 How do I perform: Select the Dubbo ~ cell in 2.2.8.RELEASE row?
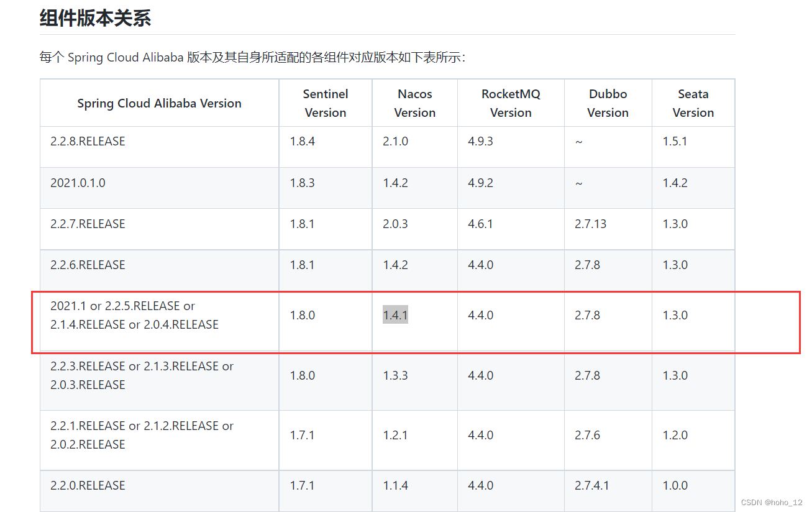tap(608, 147)
